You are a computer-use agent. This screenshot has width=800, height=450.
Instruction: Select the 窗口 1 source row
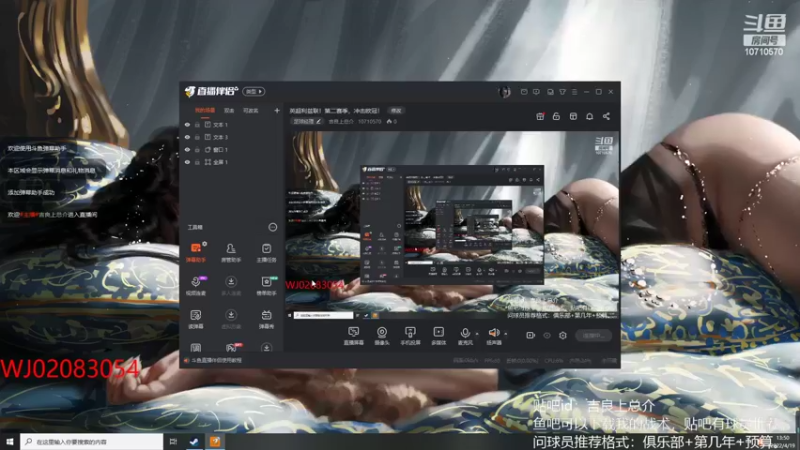[232, 149]
